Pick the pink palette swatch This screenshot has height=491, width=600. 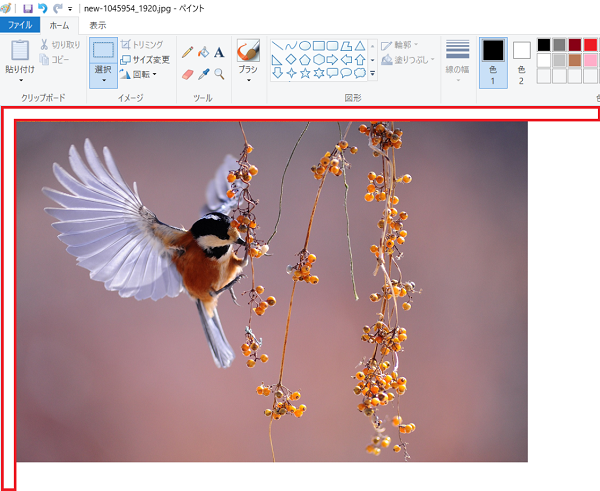[590, 60]
